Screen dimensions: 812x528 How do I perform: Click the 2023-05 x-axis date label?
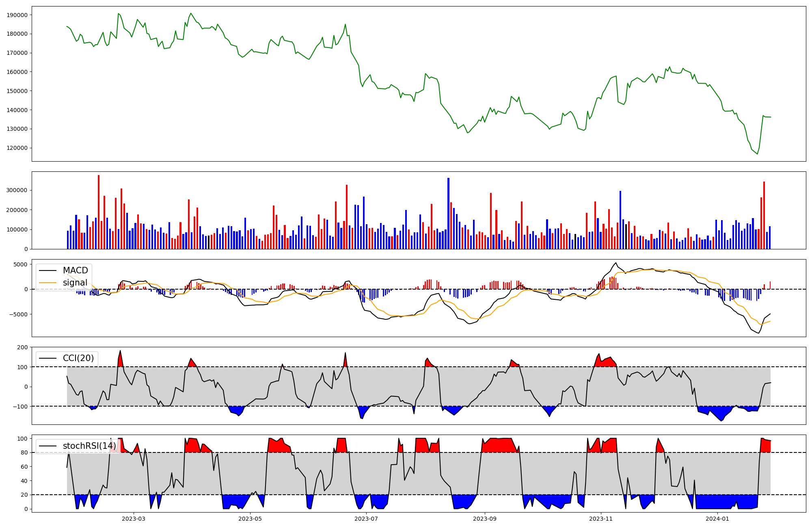pos(250,519)
